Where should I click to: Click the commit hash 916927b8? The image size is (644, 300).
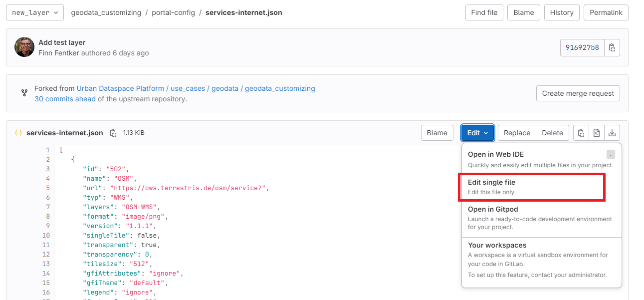(582, 47)
